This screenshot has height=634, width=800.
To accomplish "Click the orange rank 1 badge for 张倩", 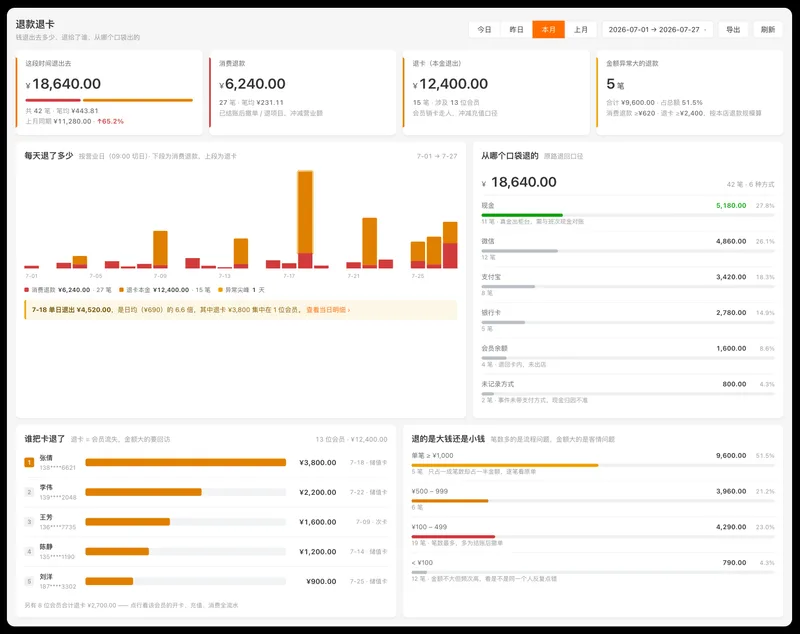I will pos(29,463).
